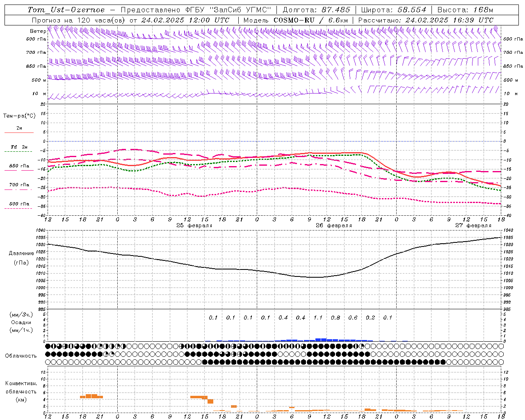
Task: Click the '(мм/1ч.)' unit label
Action: [x=21, y=330]
